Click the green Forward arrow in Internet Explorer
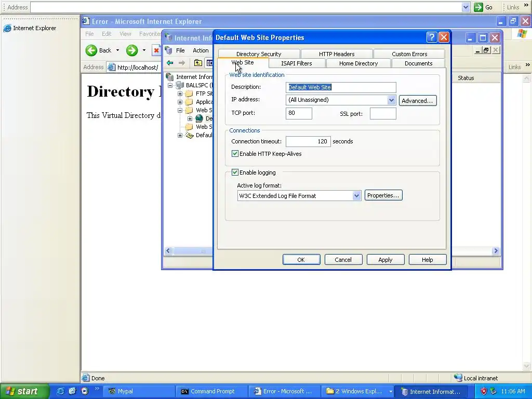Screen dimensions: 532x399 (x=132, y=50)
